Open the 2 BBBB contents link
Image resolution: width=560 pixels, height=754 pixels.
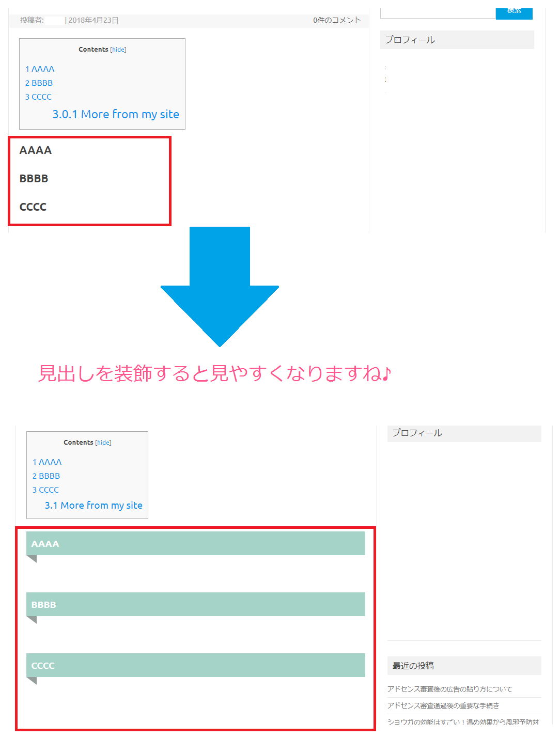[x=39, y=83]
